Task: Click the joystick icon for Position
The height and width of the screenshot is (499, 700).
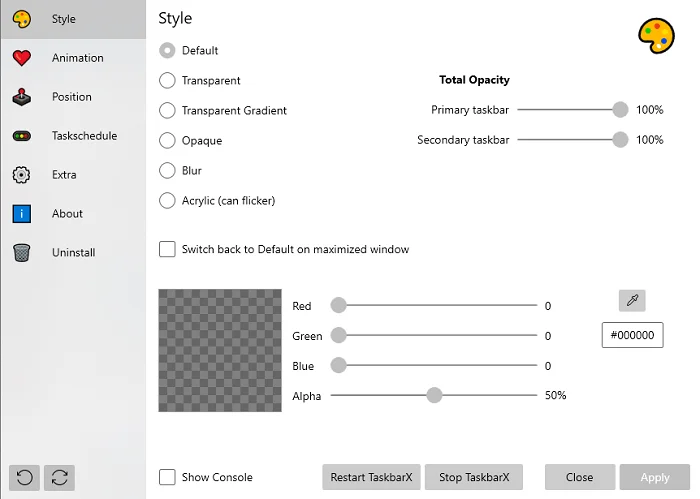Action: [x=22, y=97]
